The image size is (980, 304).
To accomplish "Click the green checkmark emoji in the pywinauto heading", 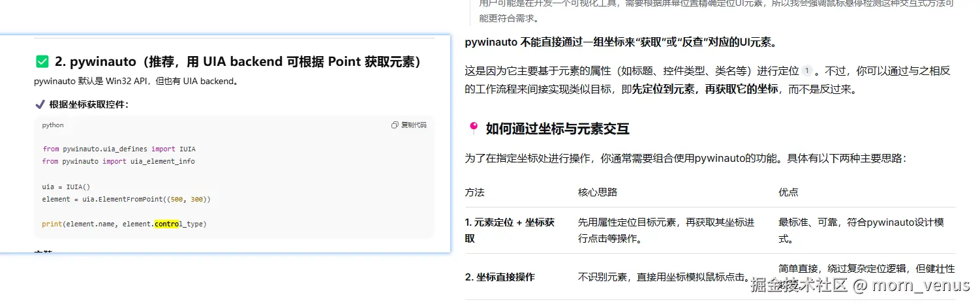I will pyautogui.click(x=42, y=62).
